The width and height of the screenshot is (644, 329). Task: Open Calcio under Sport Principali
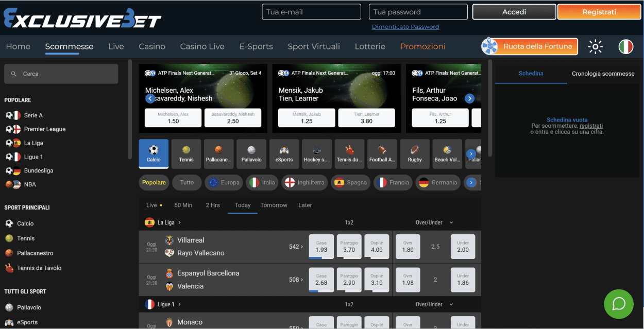25,223
